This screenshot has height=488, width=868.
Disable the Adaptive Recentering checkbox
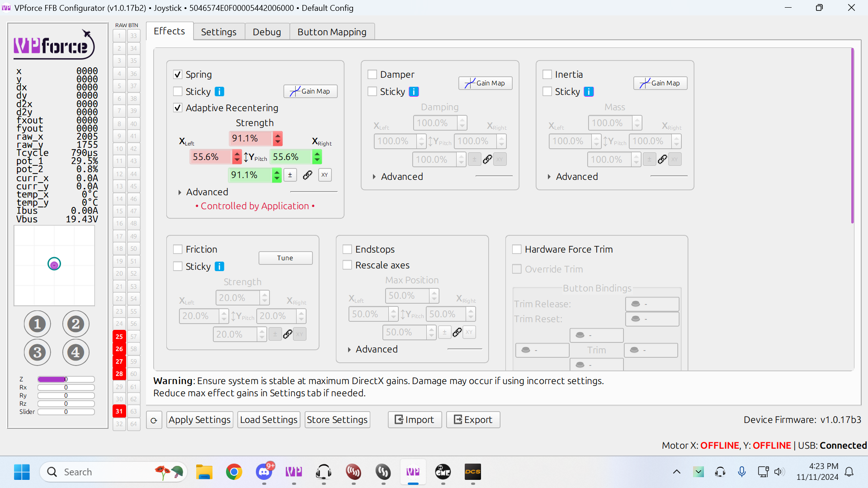pos(178,108)
